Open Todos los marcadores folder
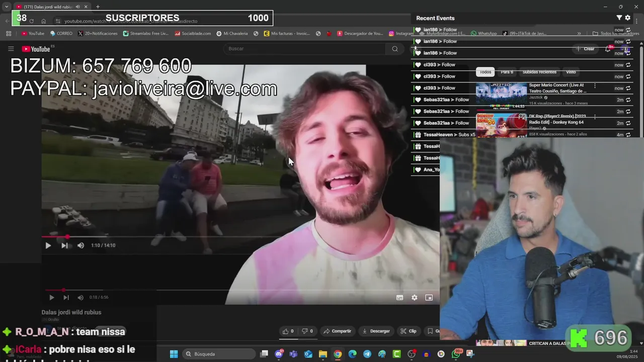The width and height of the screenshot is (644, 362). point(616,34)
